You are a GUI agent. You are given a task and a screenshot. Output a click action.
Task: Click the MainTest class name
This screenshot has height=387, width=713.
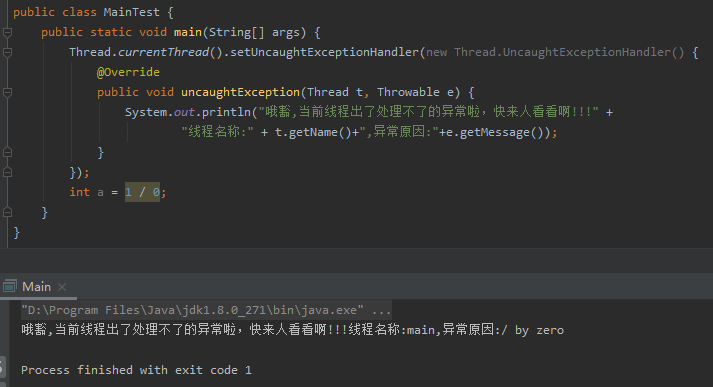coord(131,12)
